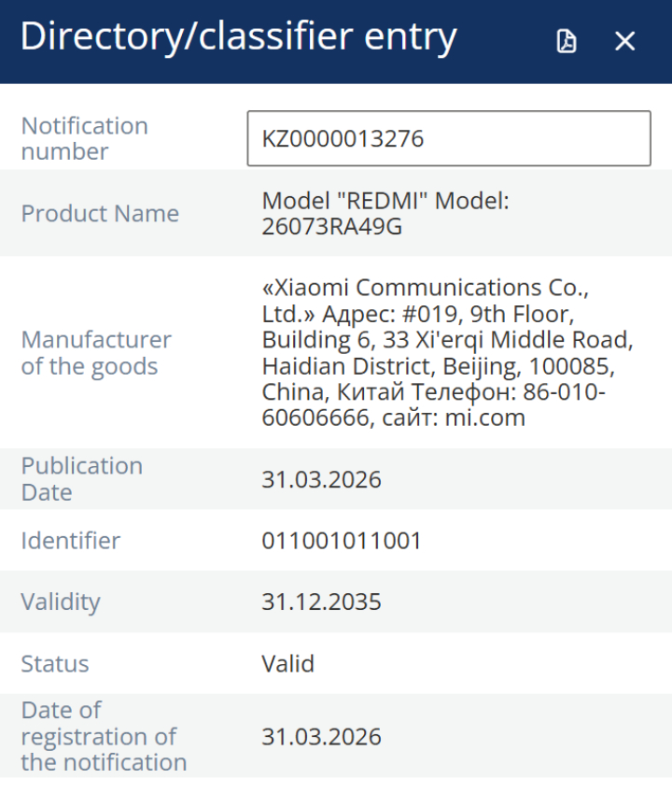Select the REDMI model product name value
This screenshot has width=672, height=807.
click(385, 213)
